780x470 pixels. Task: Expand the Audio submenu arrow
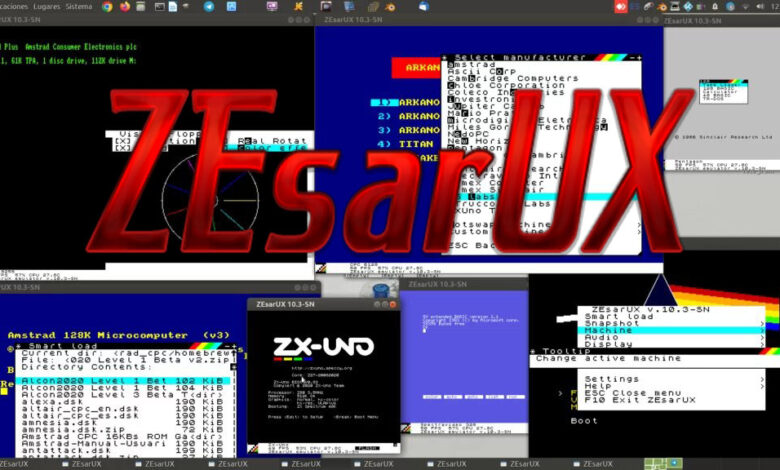click(x=761, y=337)
